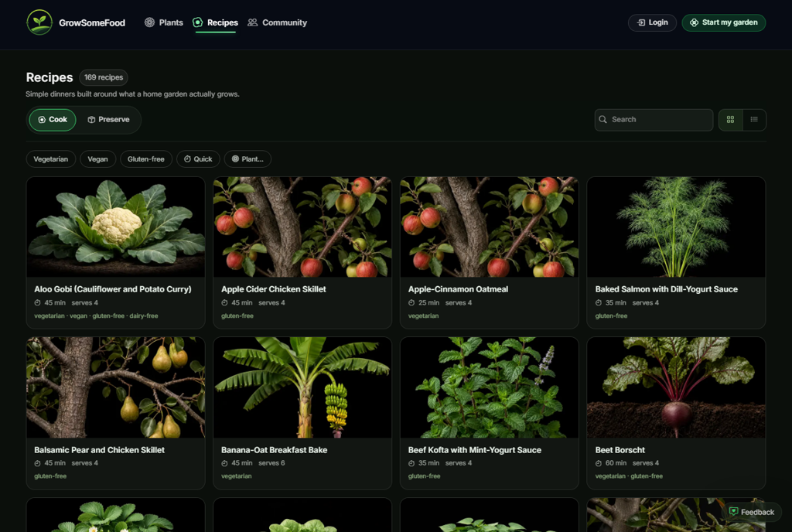
Task: Switch to grid view
Action: click(x=730, y=120)
